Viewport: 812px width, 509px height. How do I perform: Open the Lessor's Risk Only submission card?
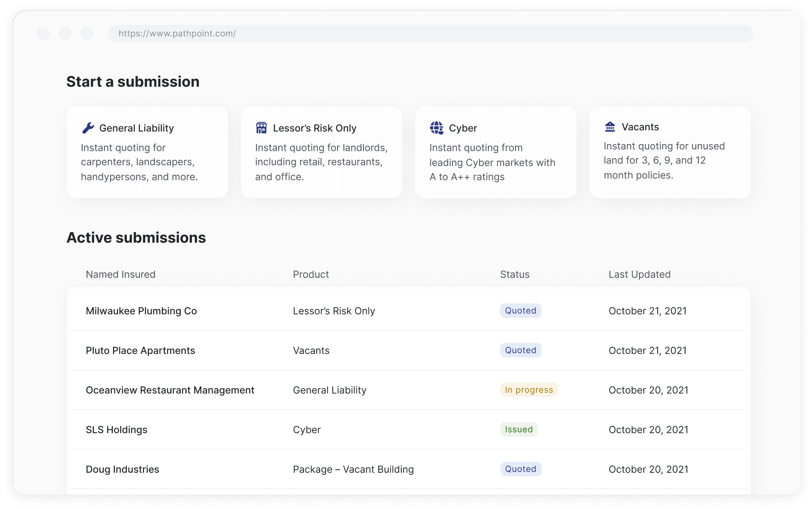point(321,152)
